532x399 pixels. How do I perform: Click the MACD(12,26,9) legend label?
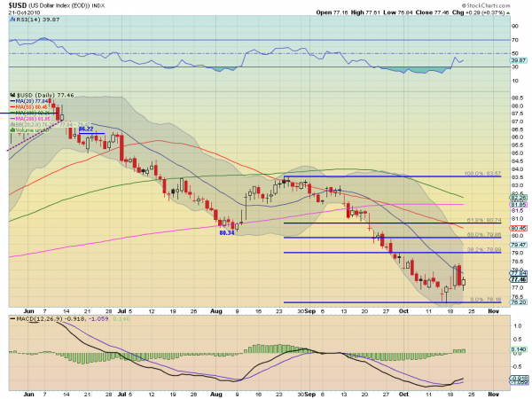click(40, 319)
